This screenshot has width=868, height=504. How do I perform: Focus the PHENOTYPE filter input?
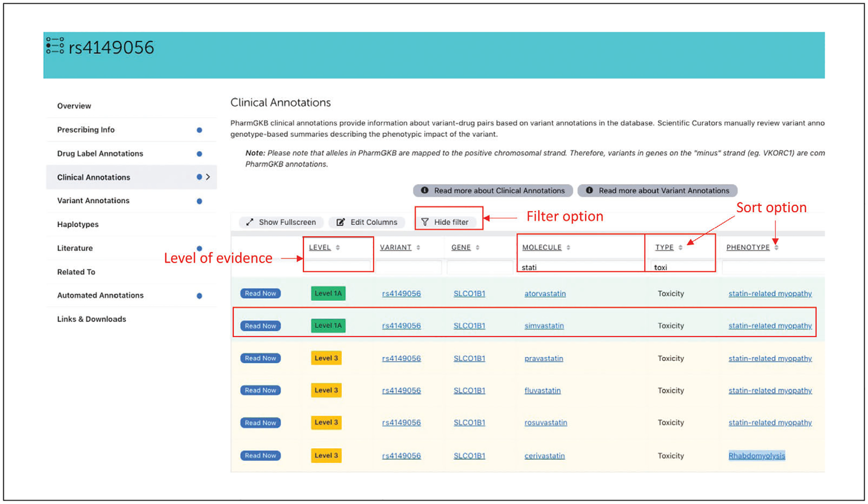point(773,267)
